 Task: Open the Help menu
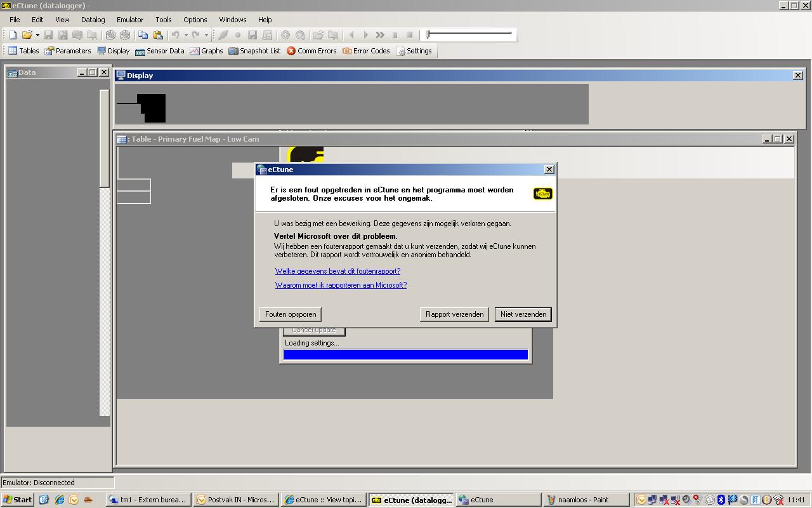265,20
